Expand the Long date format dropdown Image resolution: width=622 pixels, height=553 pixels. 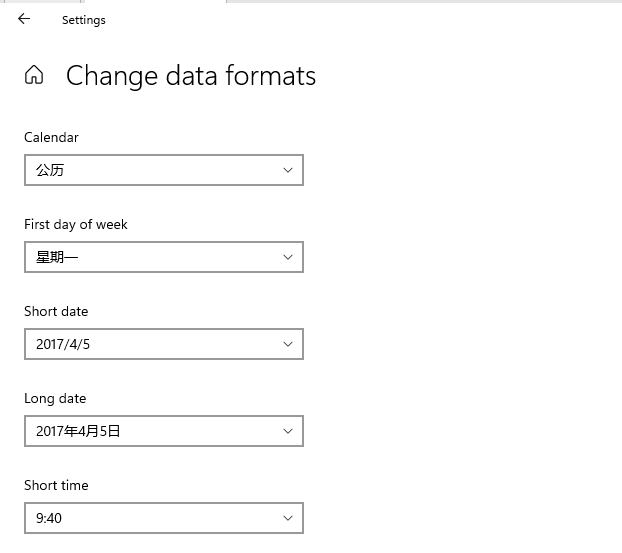point(150,431)
